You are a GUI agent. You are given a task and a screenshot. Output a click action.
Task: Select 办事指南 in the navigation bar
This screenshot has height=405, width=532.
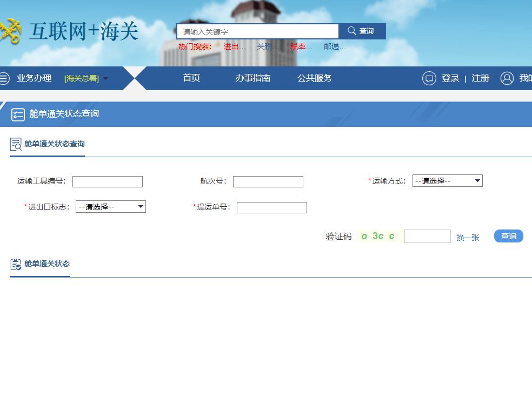click(252, 78)
